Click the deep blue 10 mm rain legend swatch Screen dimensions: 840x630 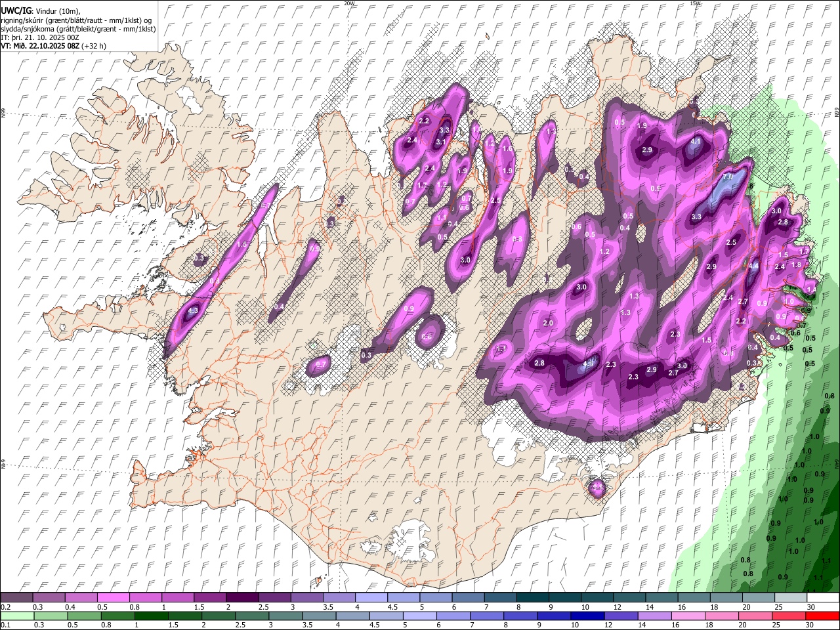(587, 616)
